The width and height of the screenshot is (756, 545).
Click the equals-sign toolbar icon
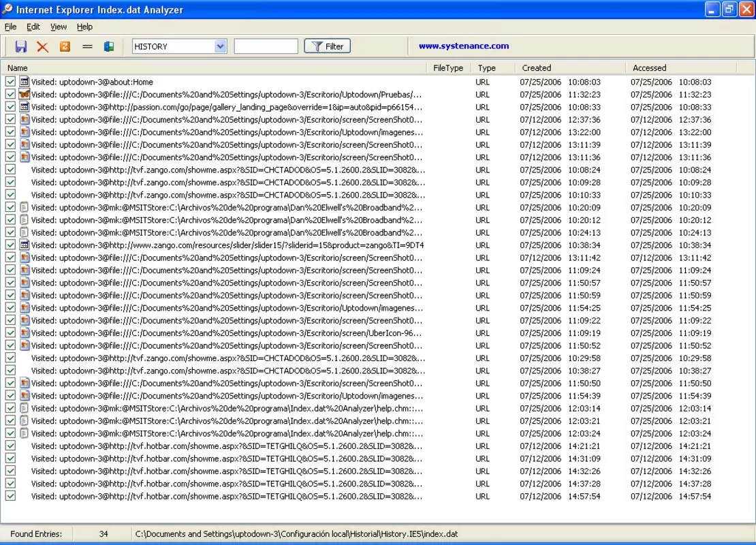tap(87, 46)
